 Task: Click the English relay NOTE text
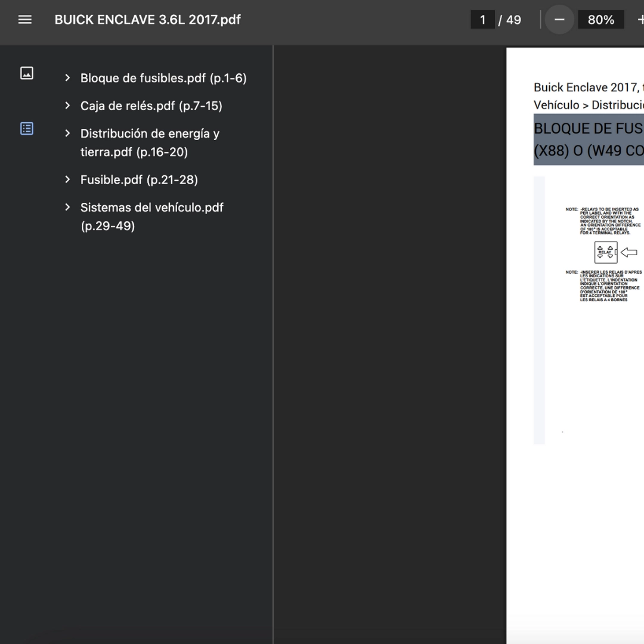[x=603, y=221]
